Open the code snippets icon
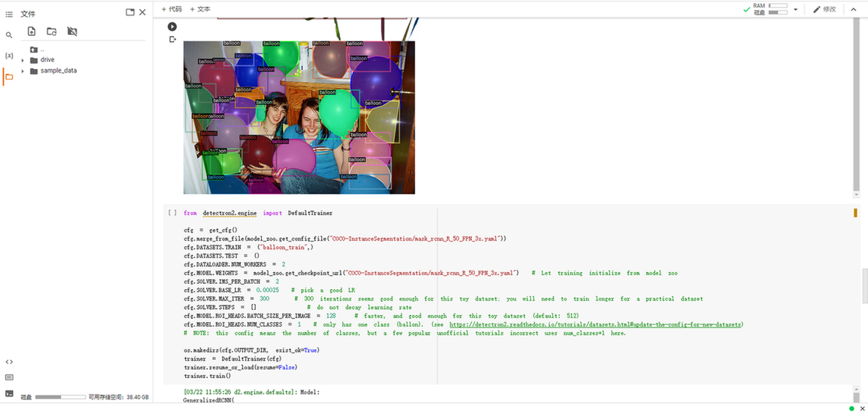The width and height of the screenshot is (868, 414). (9, 362)
